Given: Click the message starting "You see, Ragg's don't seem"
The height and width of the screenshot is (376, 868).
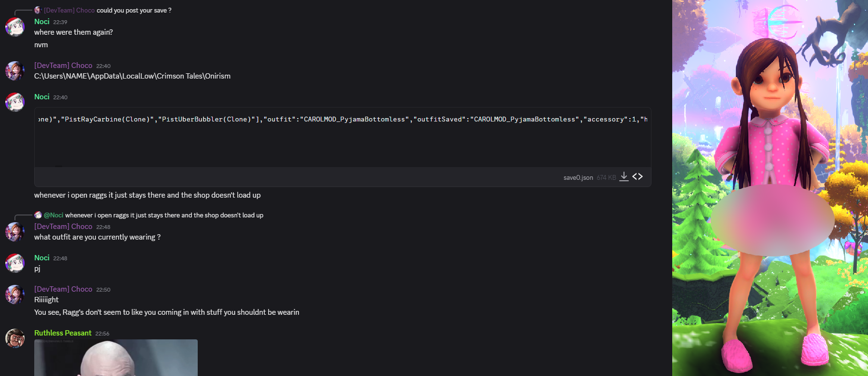Looking at the screenshot, I should pos(166,312).
